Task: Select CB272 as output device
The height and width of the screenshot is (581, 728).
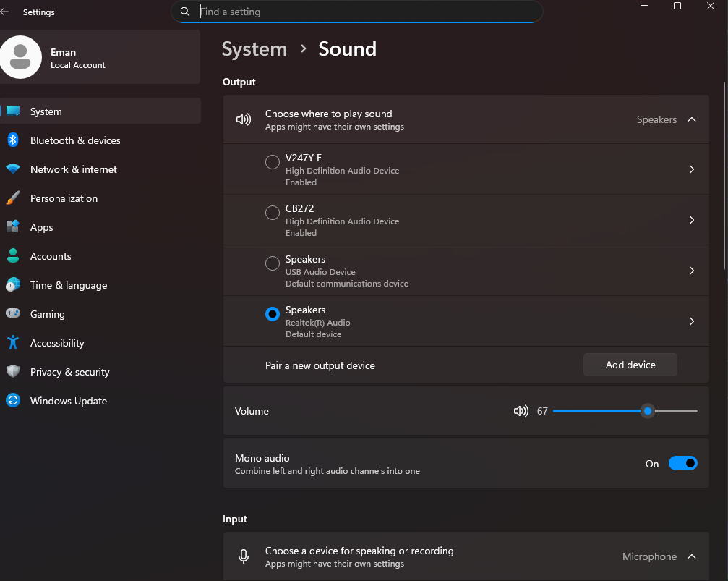Action: point(272,213)
